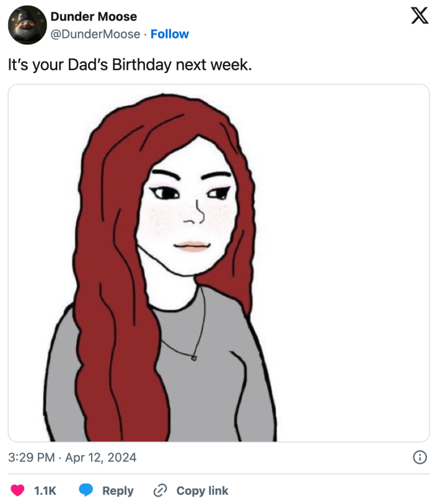
Task: Click the reply speech bubble icon
Action: coord(86,490)
